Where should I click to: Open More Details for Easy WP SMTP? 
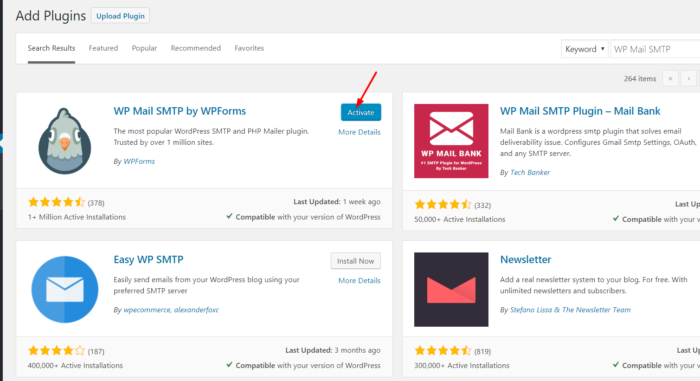[x=359, y=281]
